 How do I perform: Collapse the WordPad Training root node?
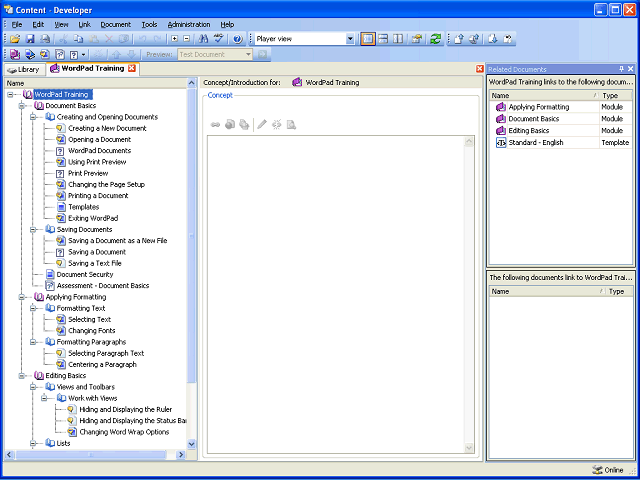click(10, 95)
